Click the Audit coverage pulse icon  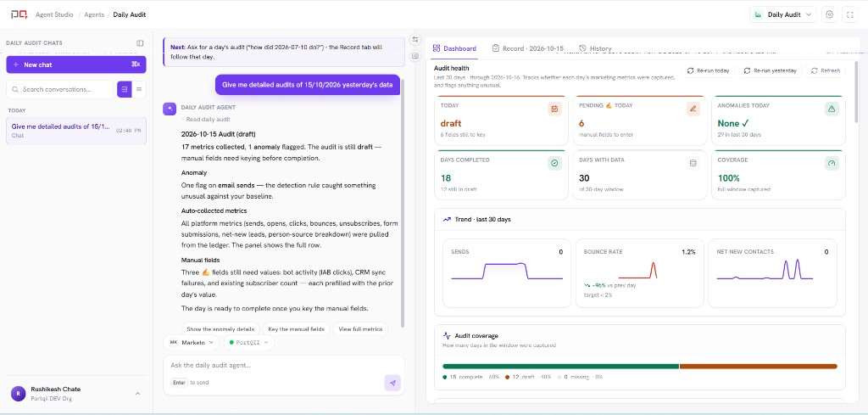pyautogui.click(x=447, y=336)
